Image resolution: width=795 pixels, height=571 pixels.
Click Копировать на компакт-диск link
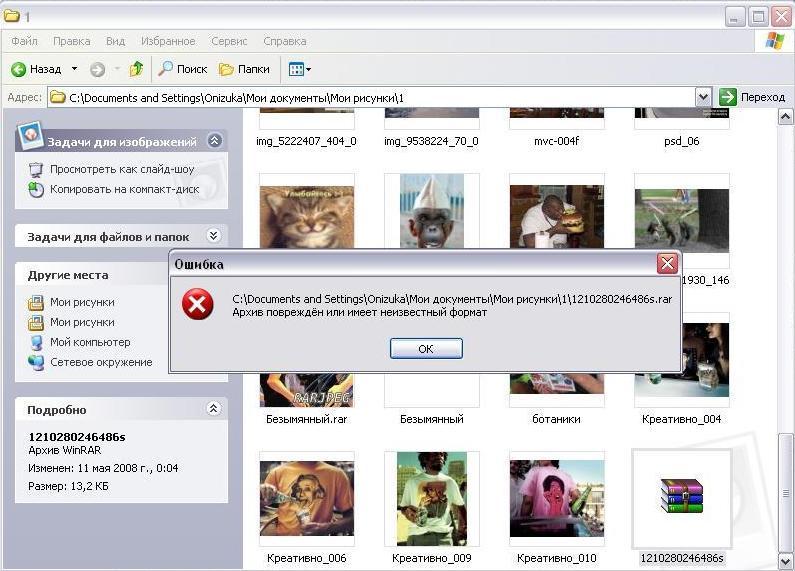[x=124, y=190]
